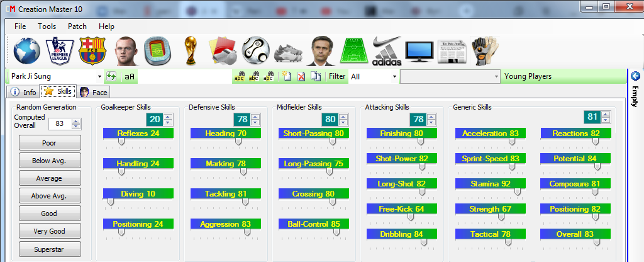
Task: Open the Patch menu
Action: click(77, 26)
